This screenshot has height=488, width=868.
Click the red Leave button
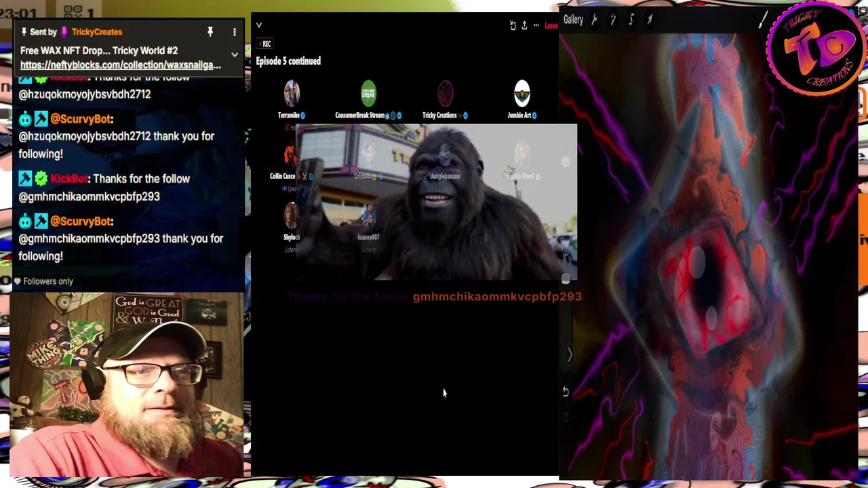coord(551,26)
